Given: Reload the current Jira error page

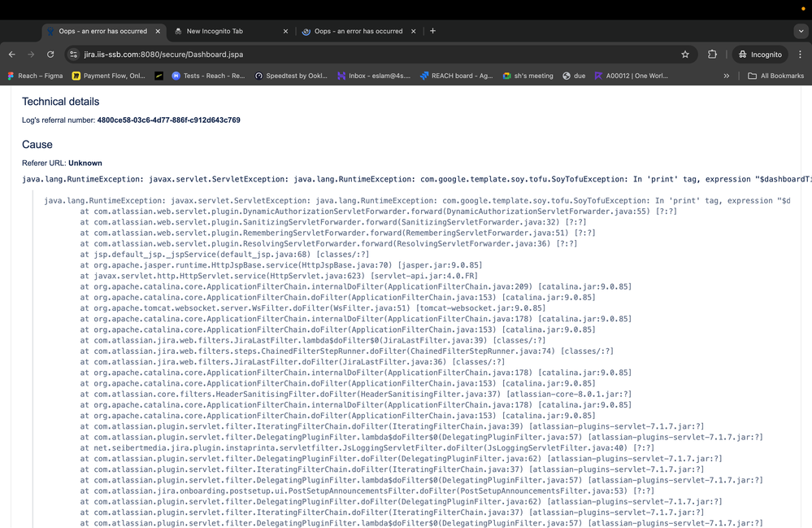Looking at the screenshot, I should point(50,55).
